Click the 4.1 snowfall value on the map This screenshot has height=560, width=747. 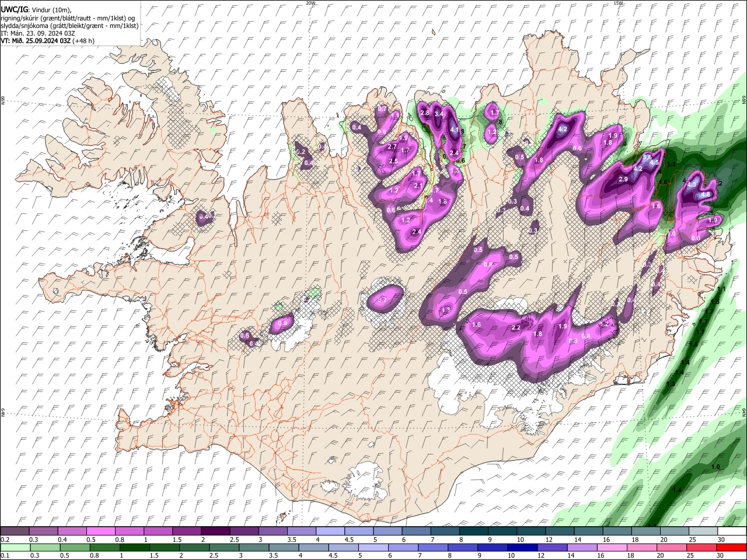click(455, 129)
